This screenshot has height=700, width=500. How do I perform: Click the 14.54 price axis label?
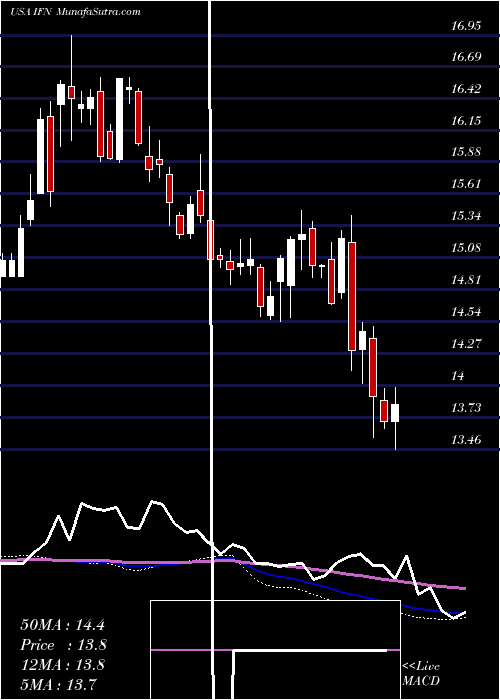click(x=466, y=312)
